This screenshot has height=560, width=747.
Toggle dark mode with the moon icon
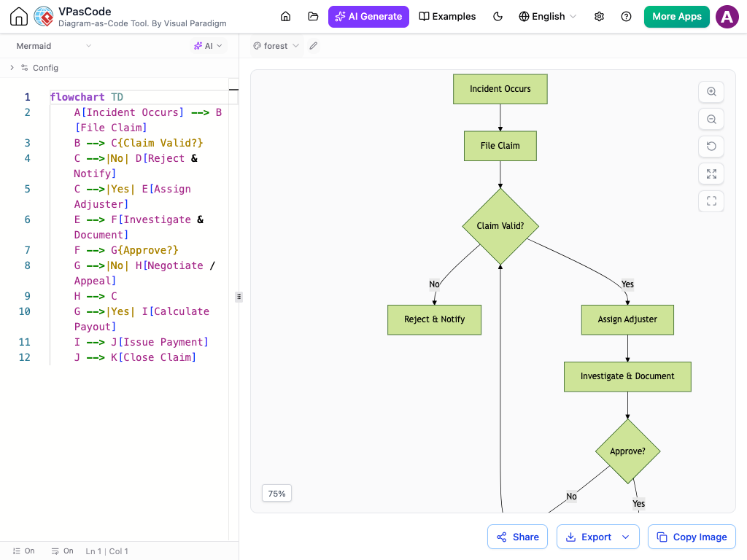tap(498, 17)
